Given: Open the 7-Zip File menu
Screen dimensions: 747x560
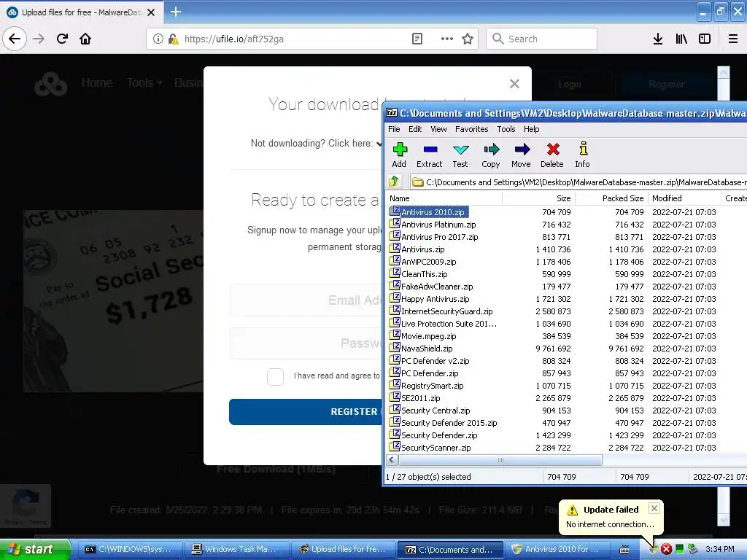Looking at the screenshot, I should pyautogui.click(x=394, y=129).
